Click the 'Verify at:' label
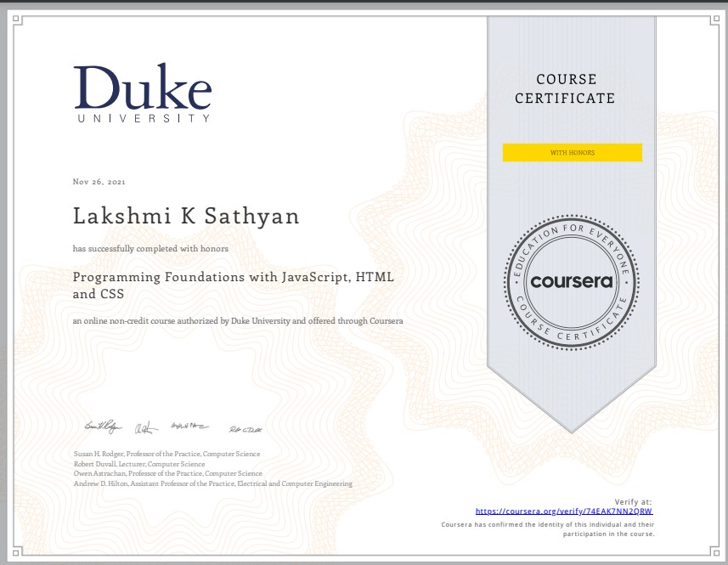This screenshot has height=565, width=728. point(634,502)
